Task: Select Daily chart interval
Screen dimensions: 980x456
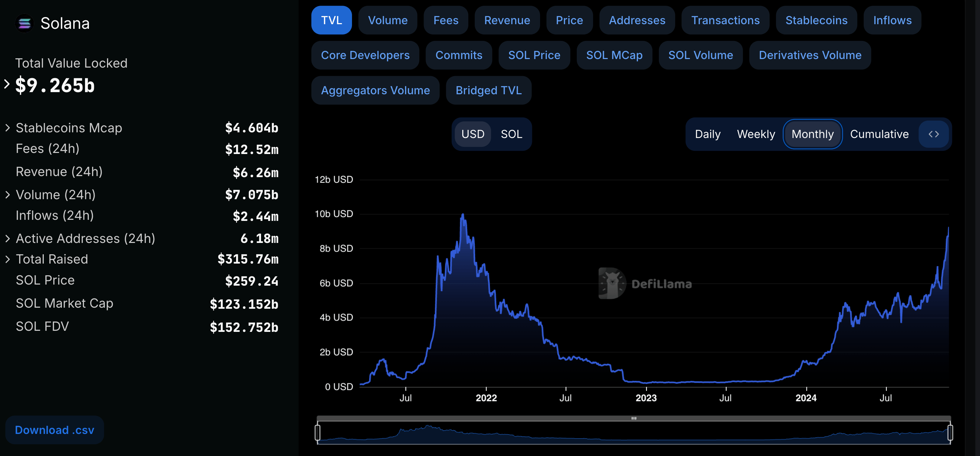Action: 708,134
